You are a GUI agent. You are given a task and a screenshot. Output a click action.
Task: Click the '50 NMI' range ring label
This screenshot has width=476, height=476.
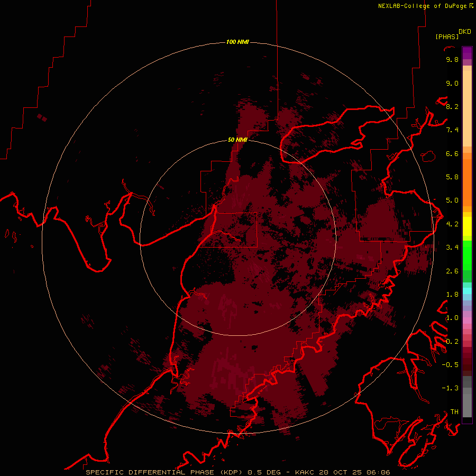pyautogui.click(x=237, y=140)
